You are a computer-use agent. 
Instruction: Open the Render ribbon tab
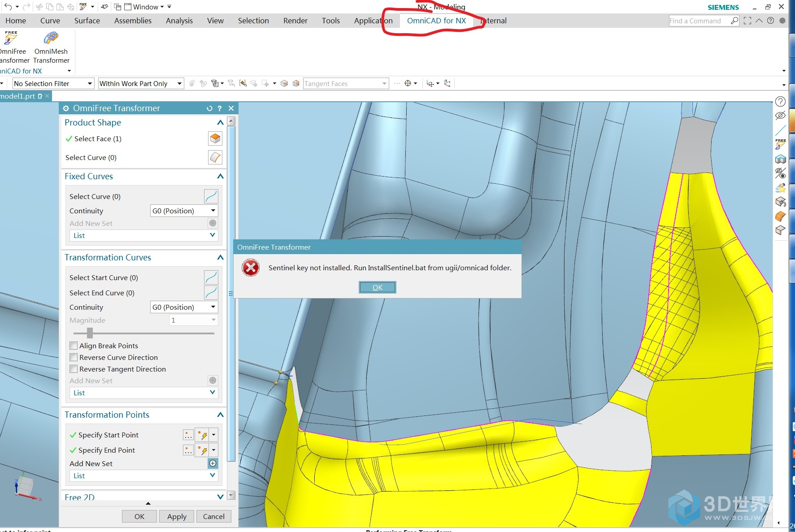pyautogui.click(x=295, y=21)
